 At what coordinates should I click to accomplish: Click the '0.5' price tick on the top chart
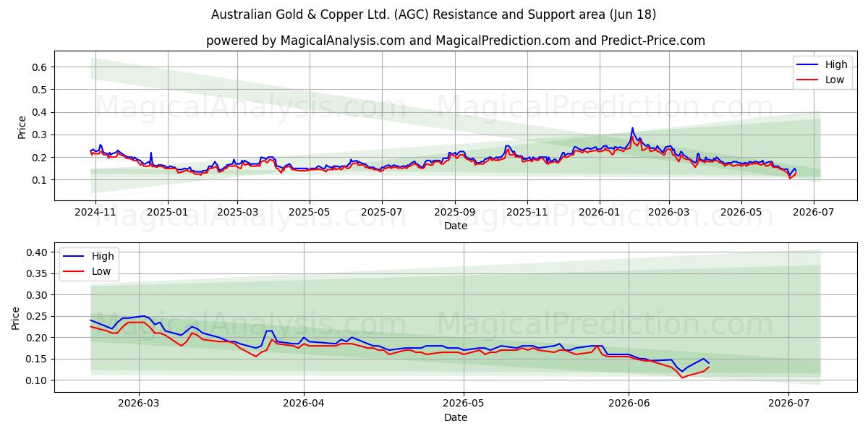(x=41, y=90)
